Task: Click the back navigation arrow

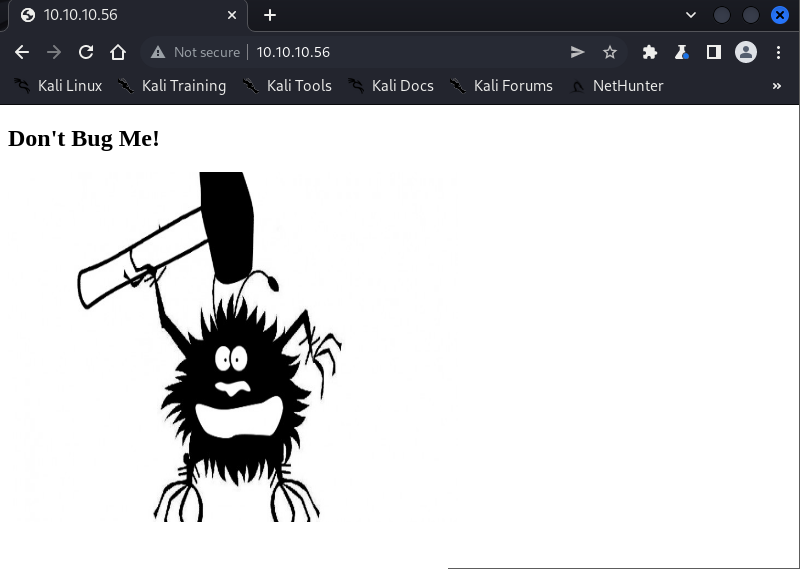Action: pos(22,52)
